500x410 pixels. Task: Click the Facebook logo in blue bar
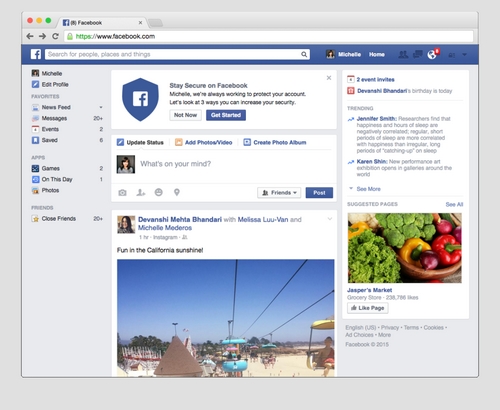(36, 54)
